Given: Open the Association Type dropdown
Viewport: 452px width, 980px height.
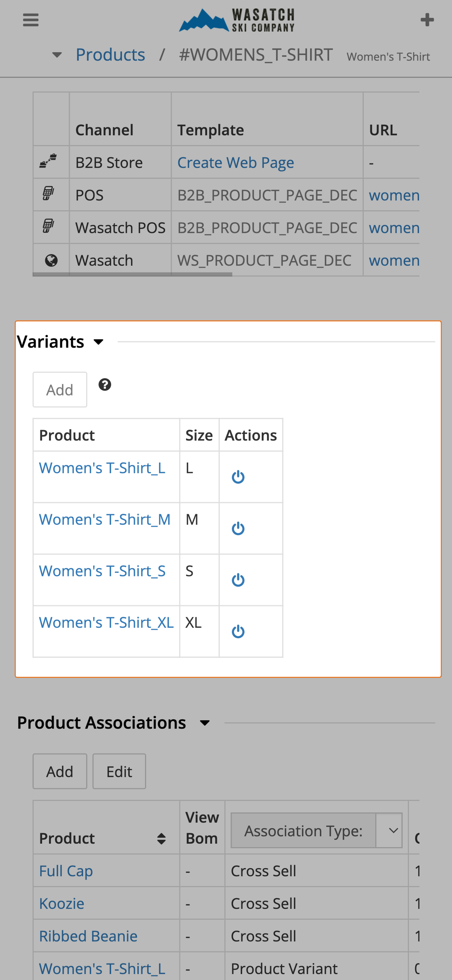Looking at the screenshot, I should 316,830.
